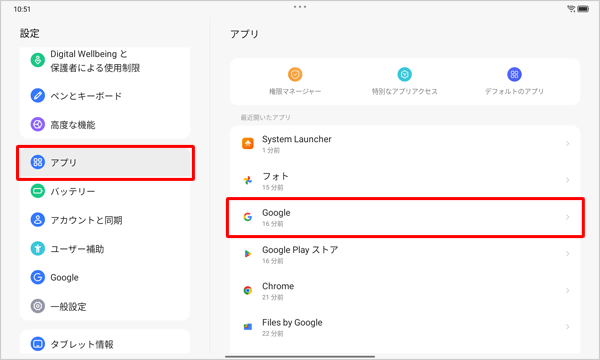600x360 pixels.
Task: Click the green バッテリー icon
Action: point(38,191)
